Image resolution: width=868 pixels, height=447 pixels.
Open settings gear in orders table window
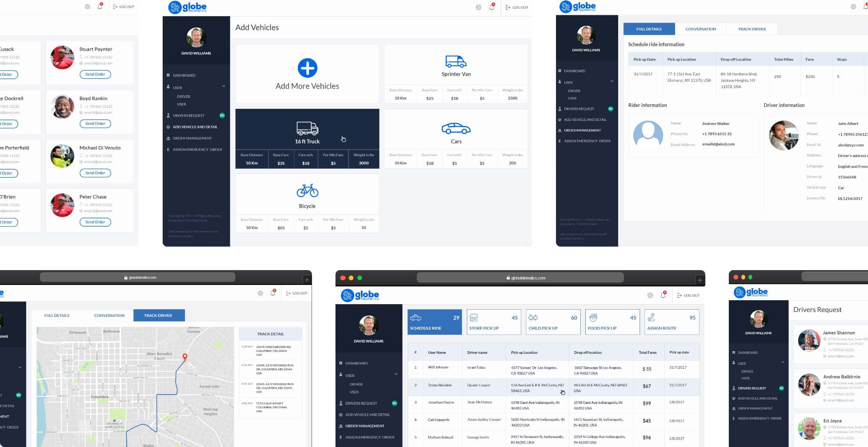point(650,296)
